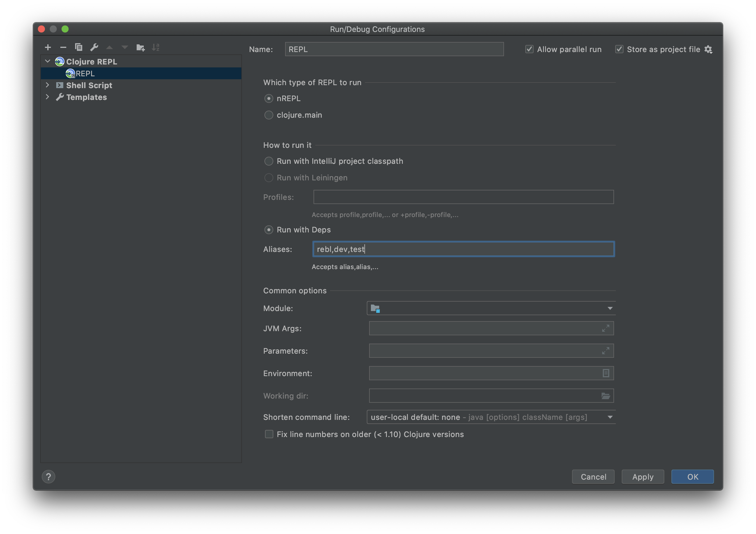Enable Fix line numbers on older Clojure checkbox
The height and width of the screenshot is (534, 756).
(269, 434)
